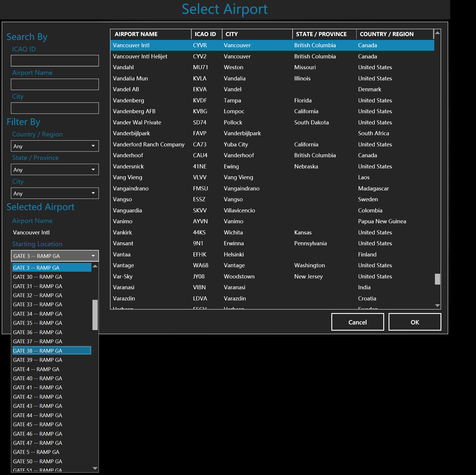Focus the Airport Name search field

55,84
